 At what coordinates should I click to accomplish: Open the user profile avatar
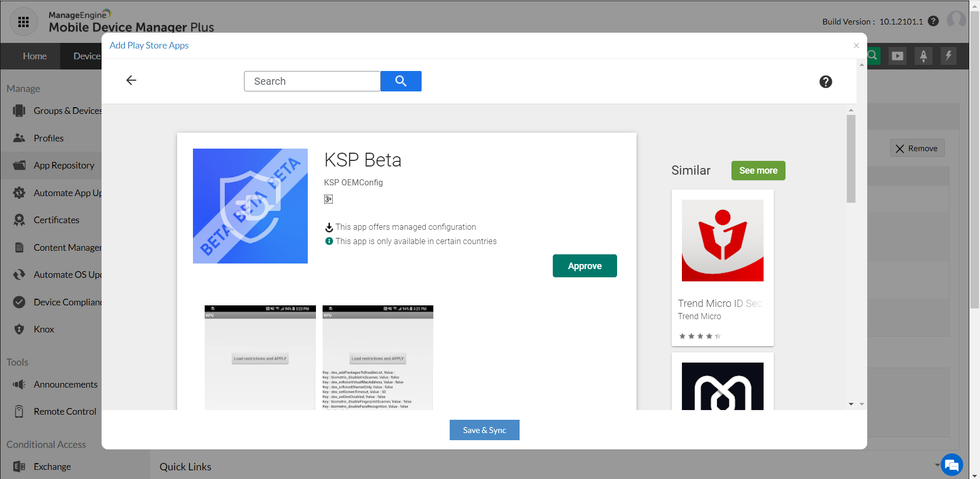tap(956, 20)
